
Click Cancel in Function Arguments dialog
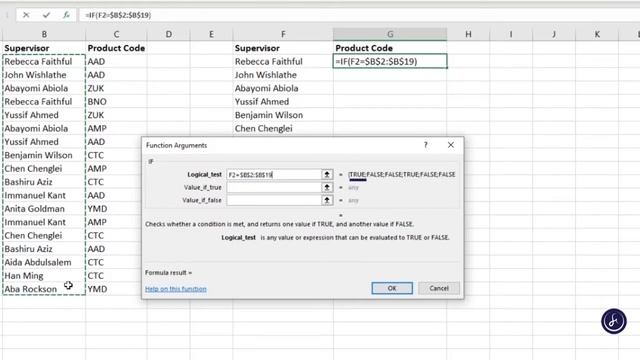click(x=439, y=288)
